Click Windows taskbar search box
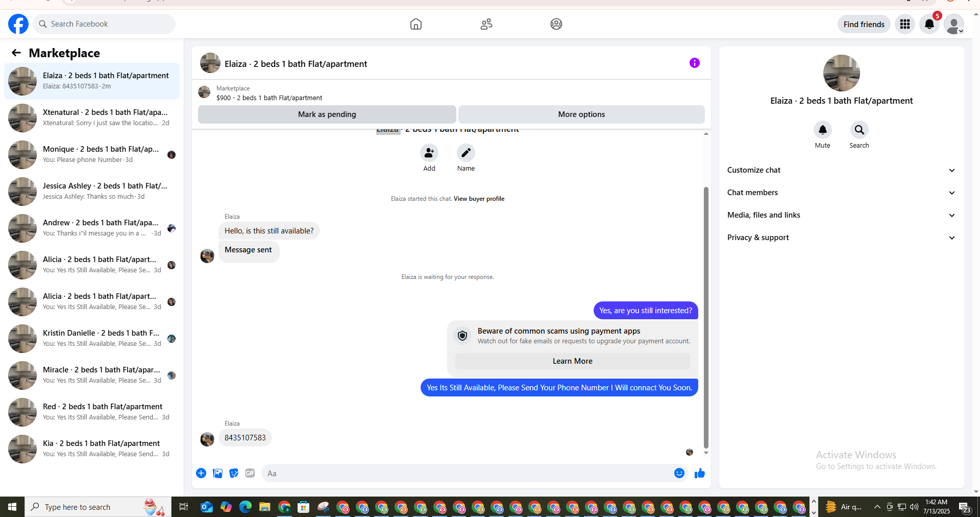The image size is (980, 517). click(98, 507)
